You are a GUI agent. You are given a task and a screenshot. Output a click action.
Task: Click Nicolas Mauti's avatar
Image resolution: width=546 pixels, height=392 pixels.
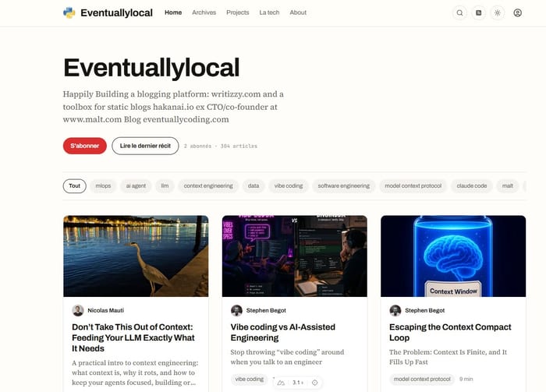coord(78,310)
